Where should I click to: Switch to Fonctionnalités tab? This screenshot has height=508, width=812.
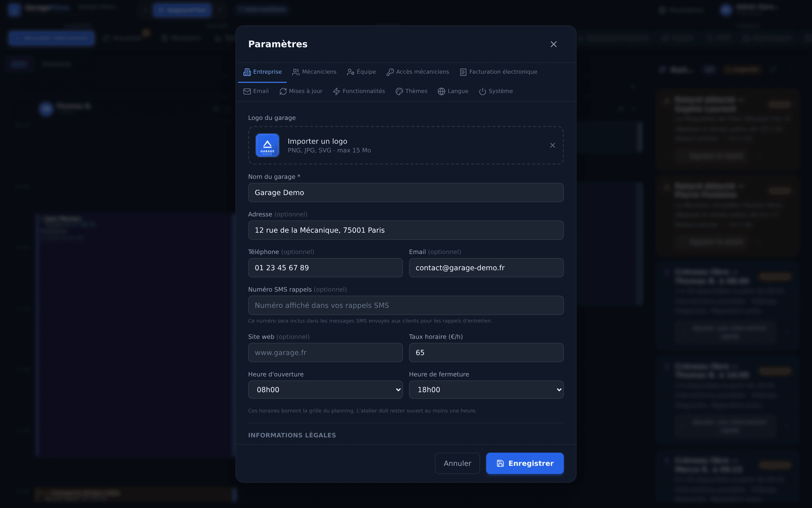[359, 91]
